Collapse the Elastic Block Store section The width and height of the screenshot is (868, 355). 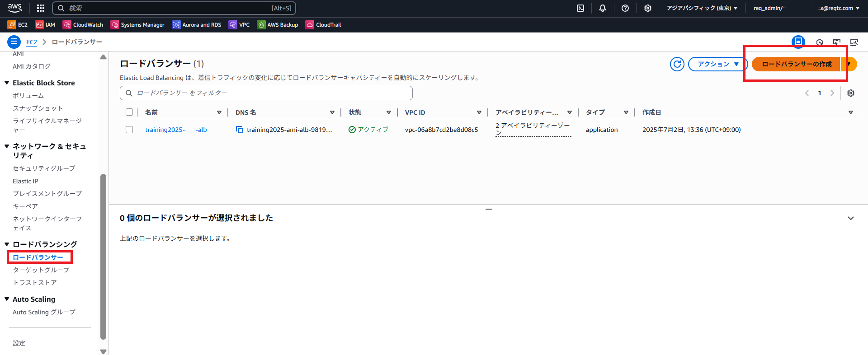pos(7,83)
